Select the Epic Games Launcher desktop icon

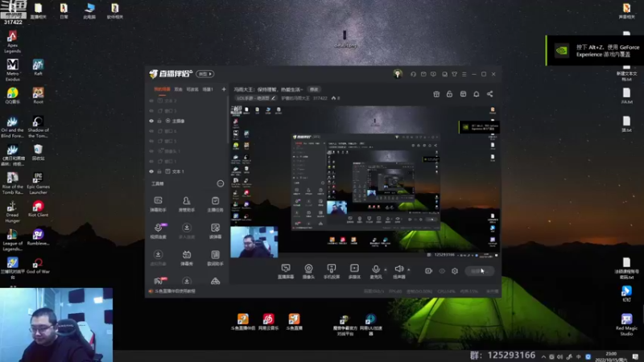pos(38,183)
